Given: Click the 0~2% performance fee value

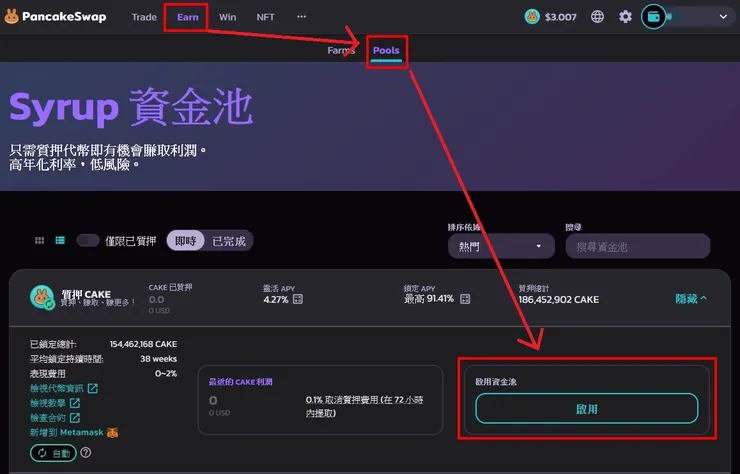Looking at the screenshot, I should pos(166,373).
